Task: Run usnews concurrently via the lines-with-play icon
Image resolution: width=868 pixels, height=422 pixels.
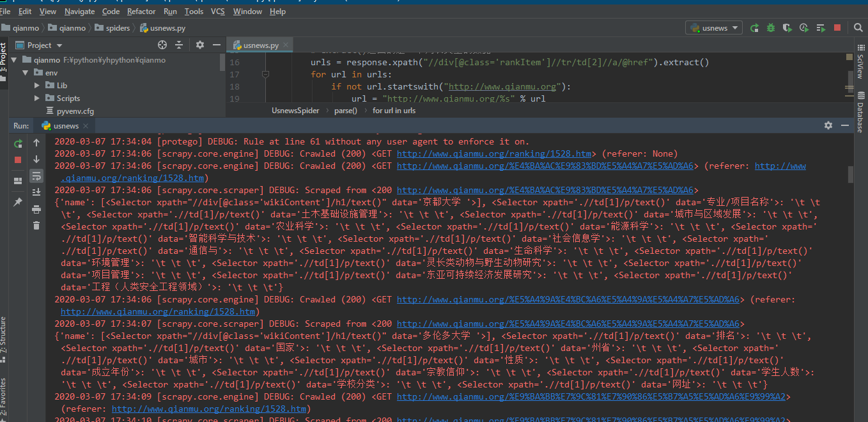Action: [821, 28]
